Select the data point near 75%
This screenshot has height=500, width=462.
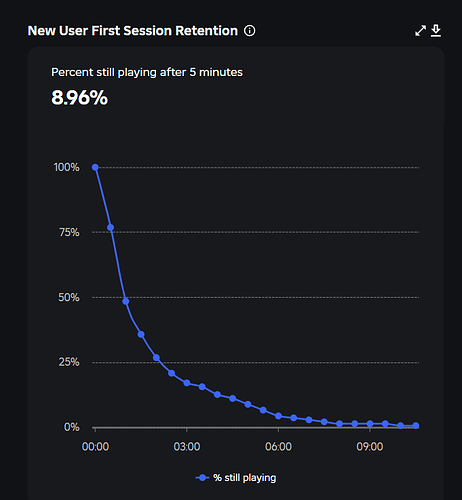(111, 228)
